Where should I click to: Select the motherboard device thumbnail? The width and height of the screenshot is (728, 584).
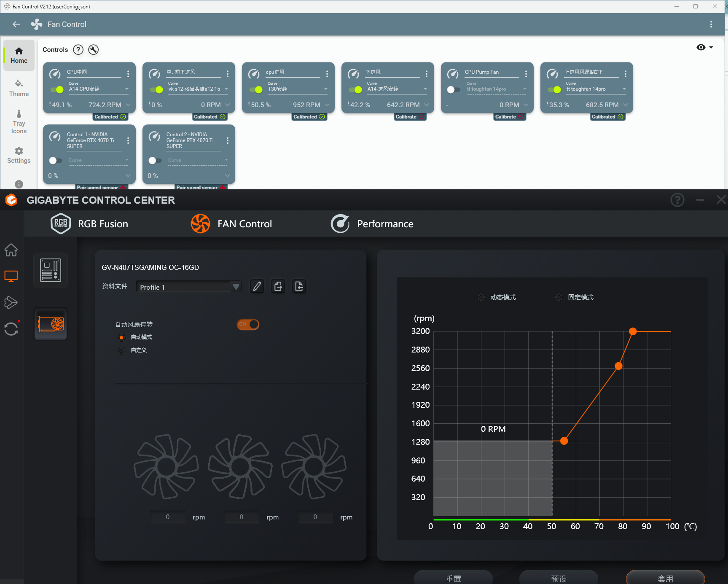pyautogui.click(x=51, y=270)
